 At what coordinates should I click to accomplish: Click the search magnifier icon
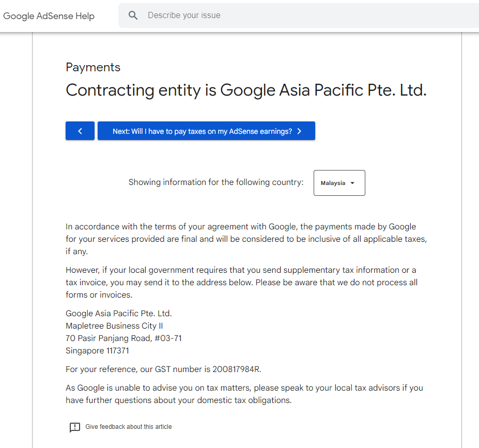point(133,16)
